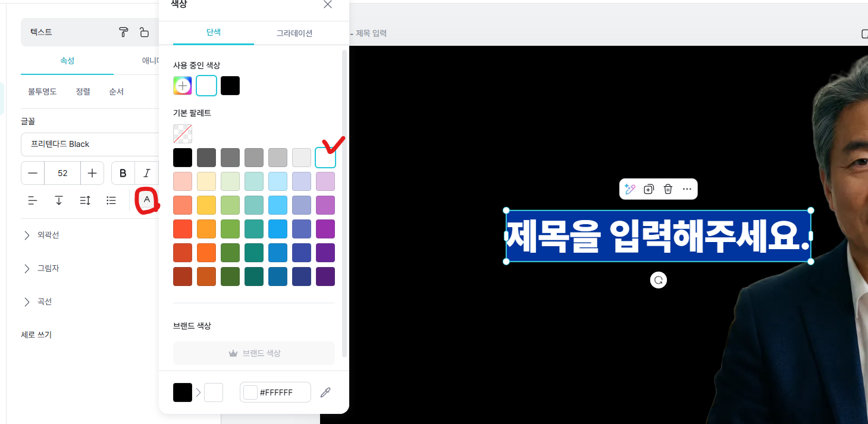Image resolution: width=868 pixels, height=424 pixels.
Task: Delete the title text using trash icon
Action: point(668,189)
